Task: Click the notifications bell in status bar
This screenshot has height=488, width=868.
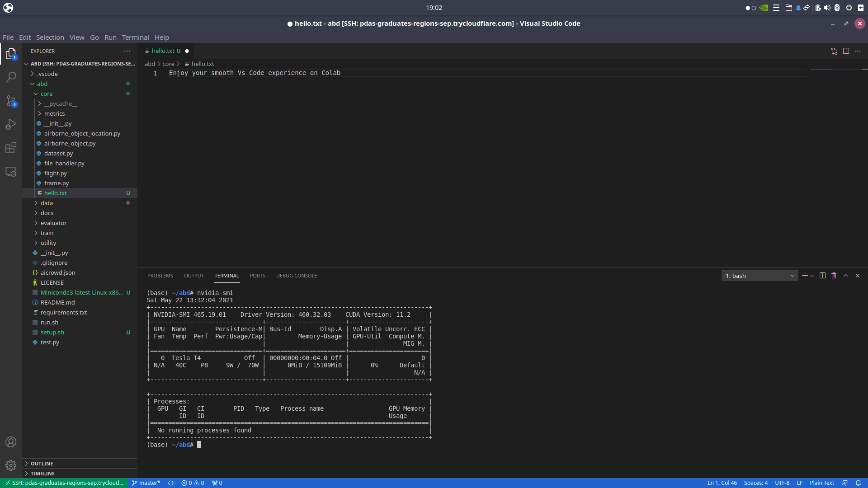Action: (858, 483)
